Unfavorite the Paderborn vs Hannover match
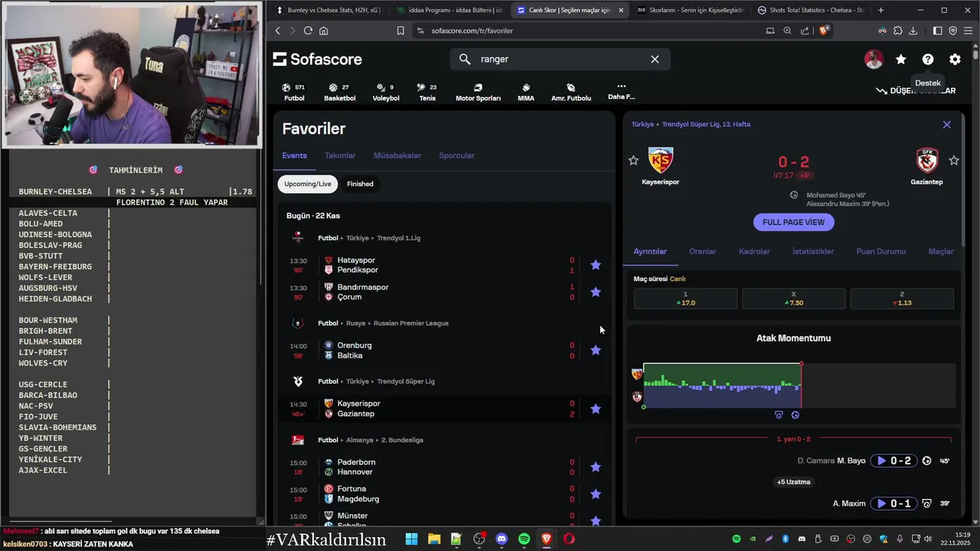Viewport: 980px width, 551px height. pos(596,467)
